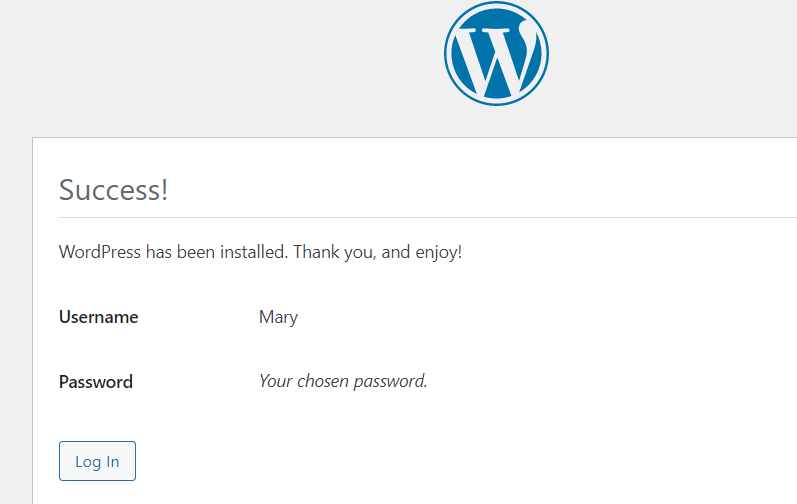This screenshot has height=504, width=797.
Task: Click the italic word chosen
Action: pyautogui.click(x=327, y=381)
